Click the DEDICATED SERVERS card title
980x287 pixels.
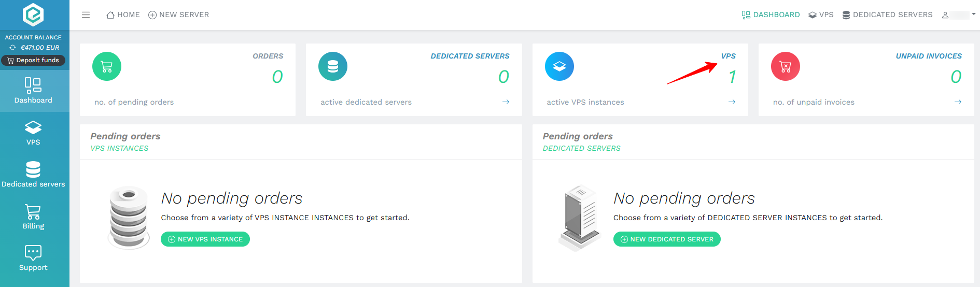click(470, 56)
